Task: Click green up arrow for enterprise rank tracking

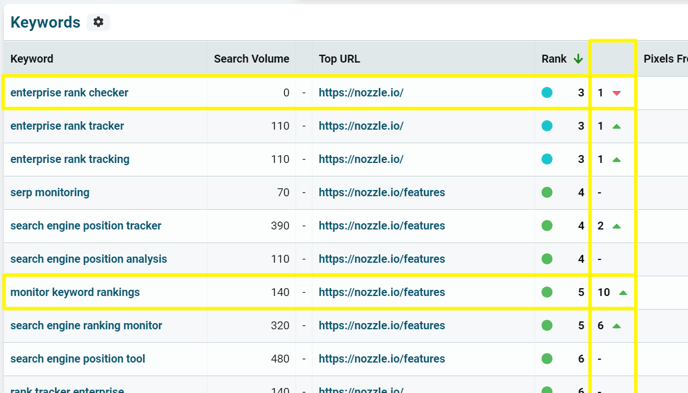Action: tap(616, 160)
